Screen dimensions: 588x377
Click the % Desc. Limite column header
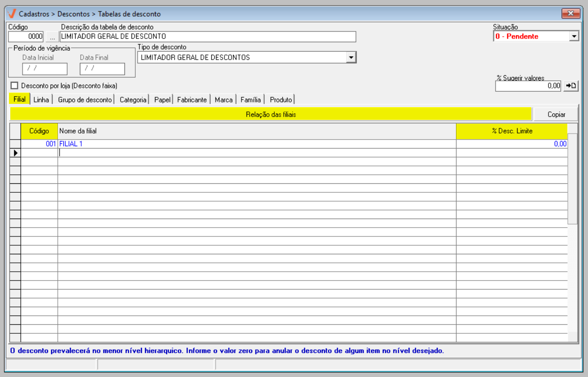coord(511,131)
